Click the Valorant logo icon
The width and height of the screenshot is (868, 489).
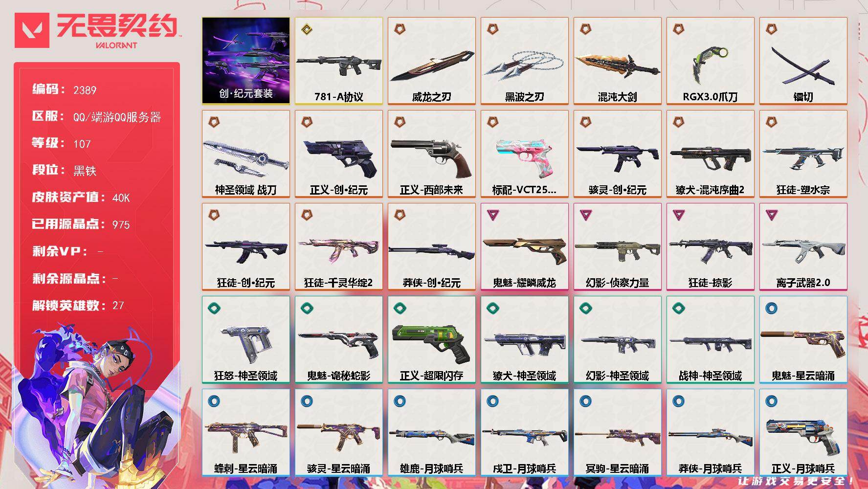pyautogui.click(x=32, y=30)
